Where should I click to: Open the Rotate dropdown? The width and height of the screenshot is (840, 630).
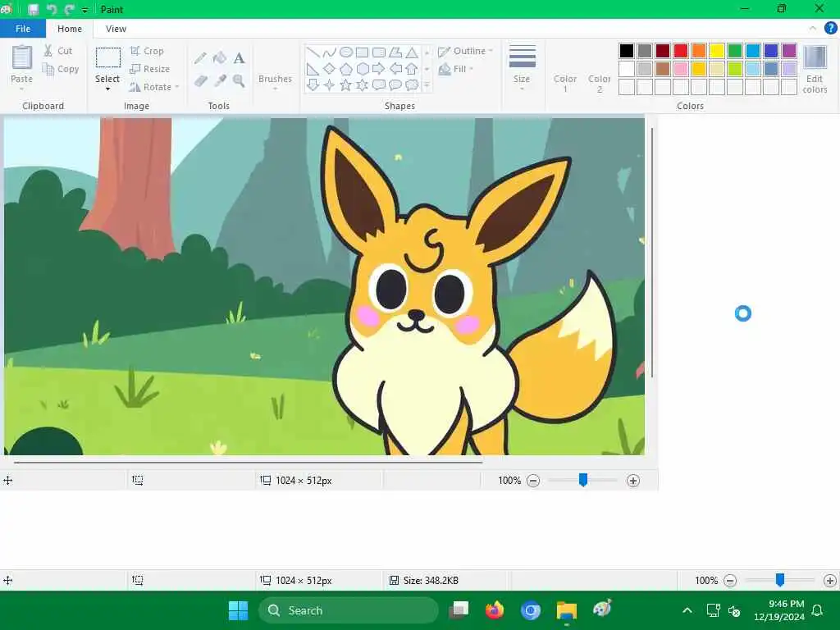pos(154,87)
